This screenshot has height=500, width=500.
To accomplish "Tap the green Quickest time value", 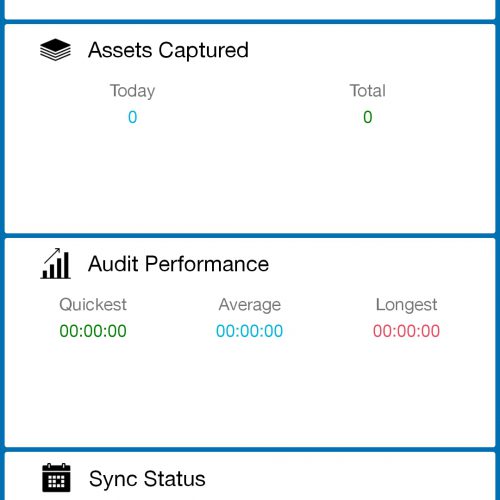I will [93, 331].
